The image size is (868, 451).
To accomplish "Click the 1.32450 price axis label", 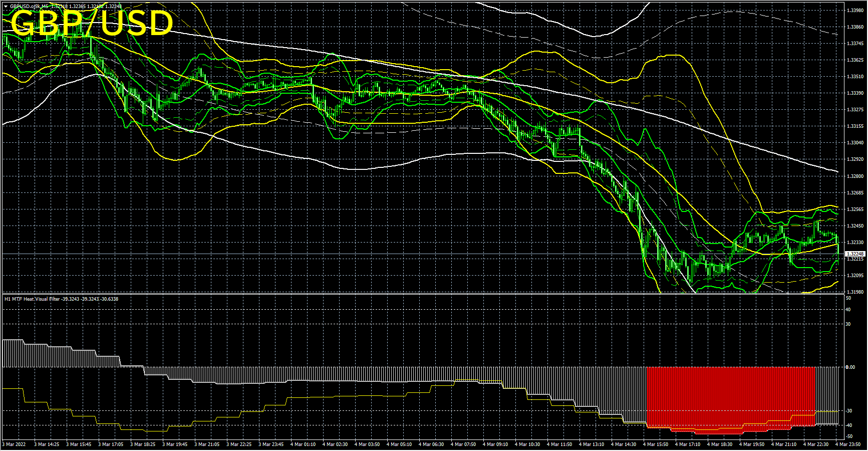I will (x=855, y=226).
